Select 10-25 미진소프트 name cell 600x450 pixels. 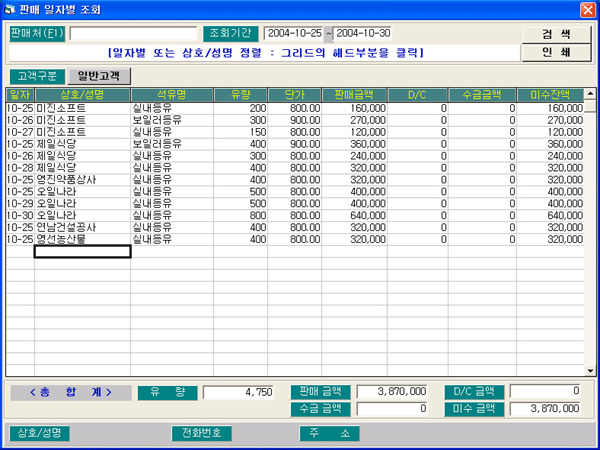point(82,108)
